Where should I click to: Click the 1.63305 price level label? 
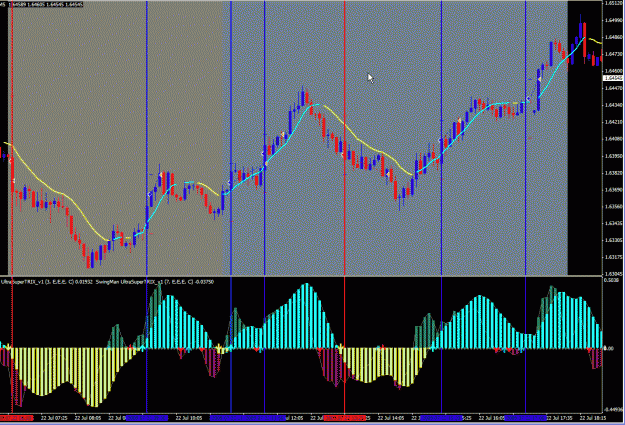pos(614,240)
